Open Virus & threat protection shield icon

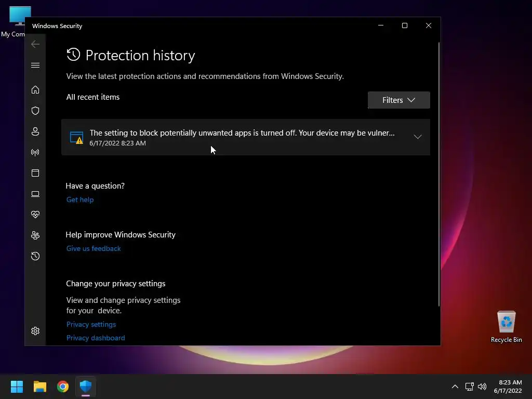point(35,111)
